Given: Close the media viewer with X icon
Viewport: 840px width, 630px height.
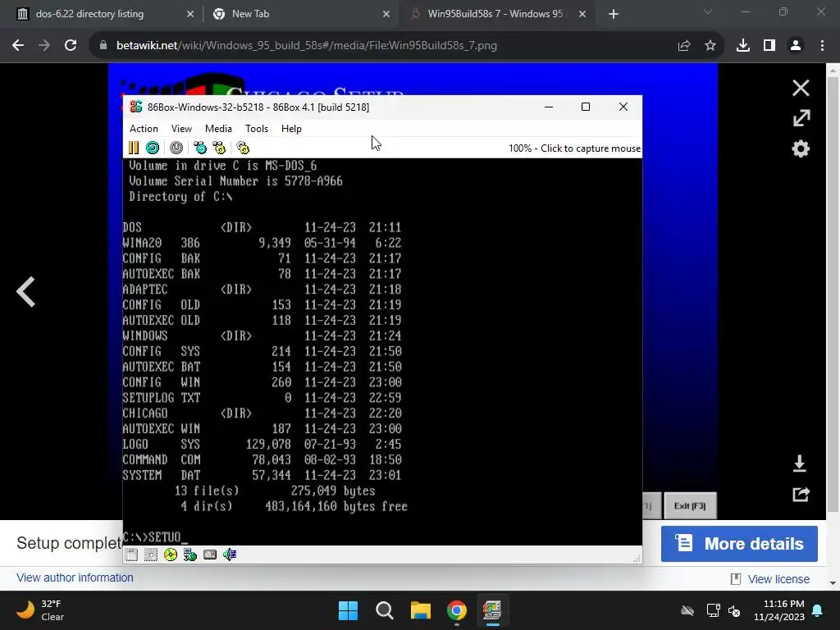Looking at the screenshot, I should [801, 88].
